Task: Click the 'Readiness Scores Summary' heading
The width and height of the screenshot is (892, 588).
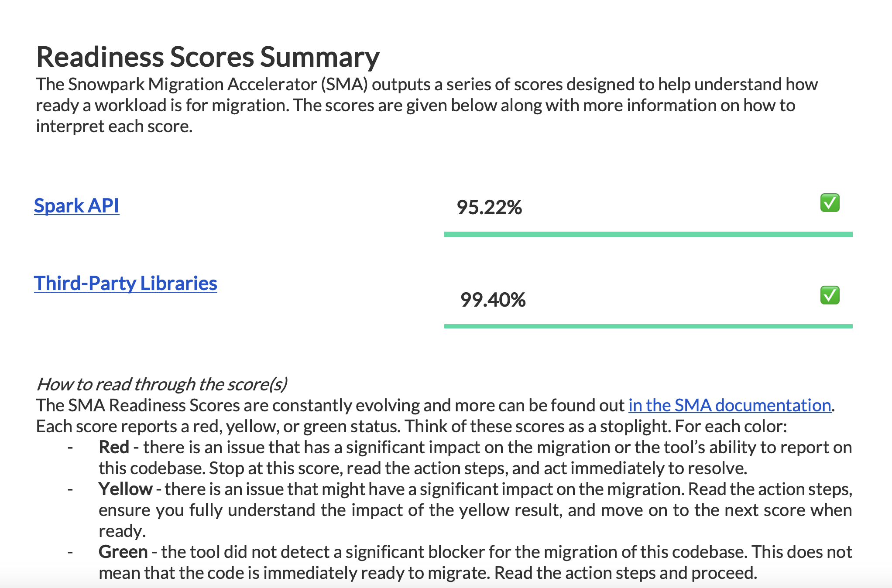Action: [x=208, y=57]
